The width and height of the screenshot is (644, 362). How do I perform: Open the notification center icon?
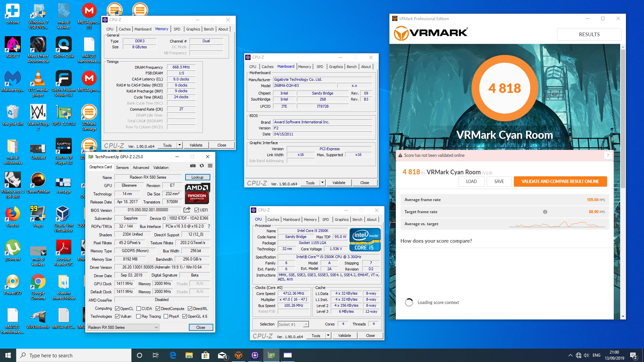pos(633,356)
